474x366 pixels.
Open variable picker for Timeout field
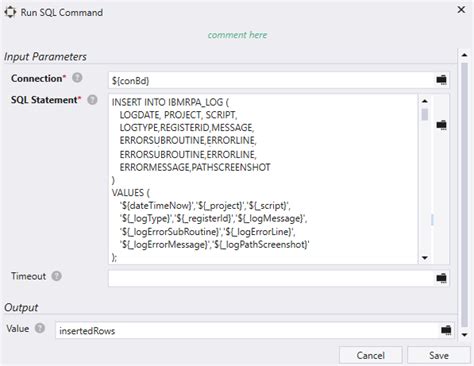pos(441,278)
